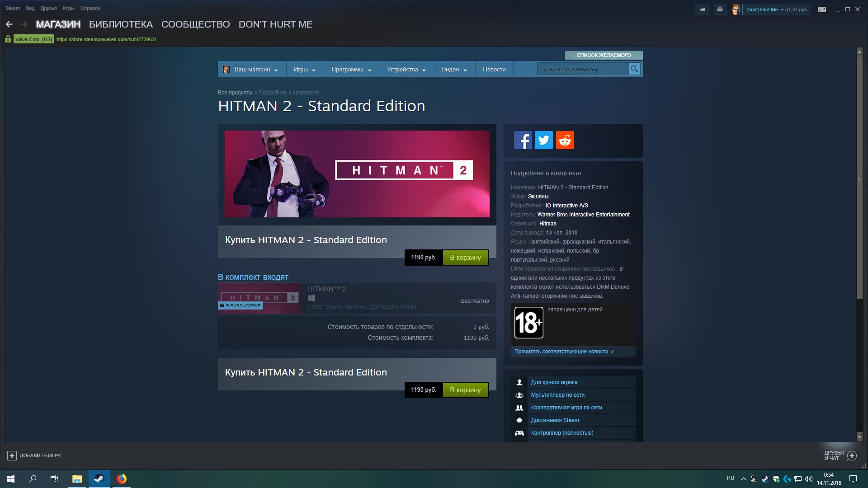Expand the Устройства dropdown menu
Viewport: 868px width, 488px height.
(x=406, y=70)
